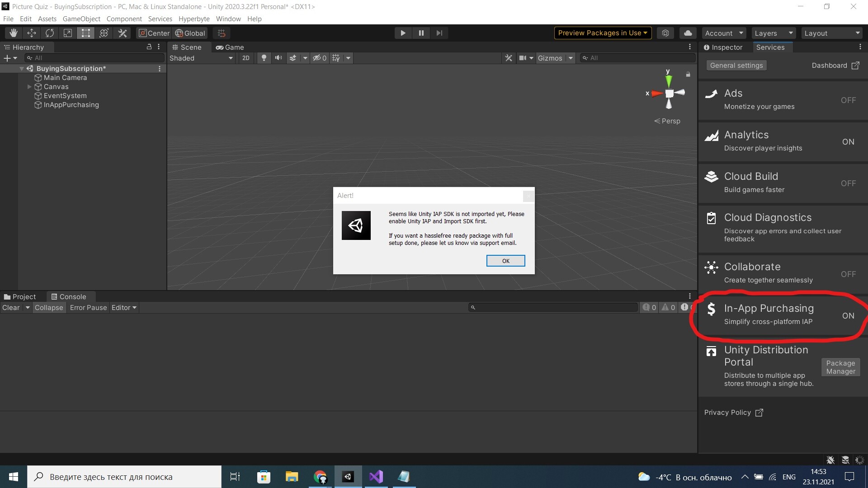This screenshot has width=868, height=488.
Task: Toggle scene lighting bulb icon
Action: coord(264,58)
